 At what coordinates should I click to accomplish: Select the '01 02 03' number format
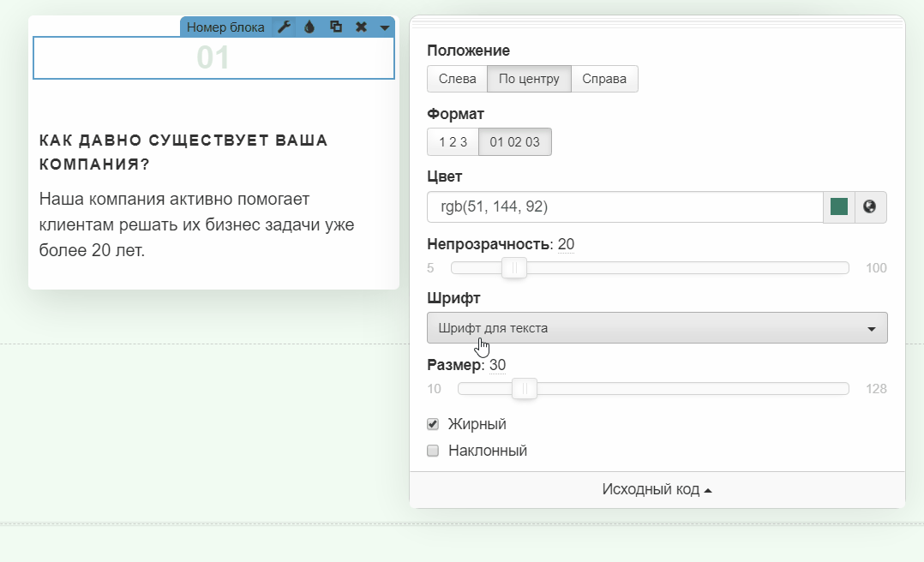514,142
